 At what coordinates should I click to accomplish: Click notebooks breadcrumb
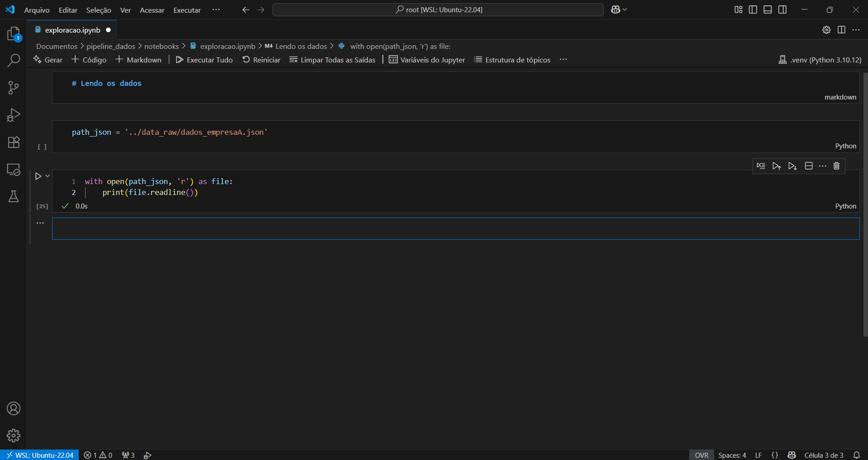(162, 46)
